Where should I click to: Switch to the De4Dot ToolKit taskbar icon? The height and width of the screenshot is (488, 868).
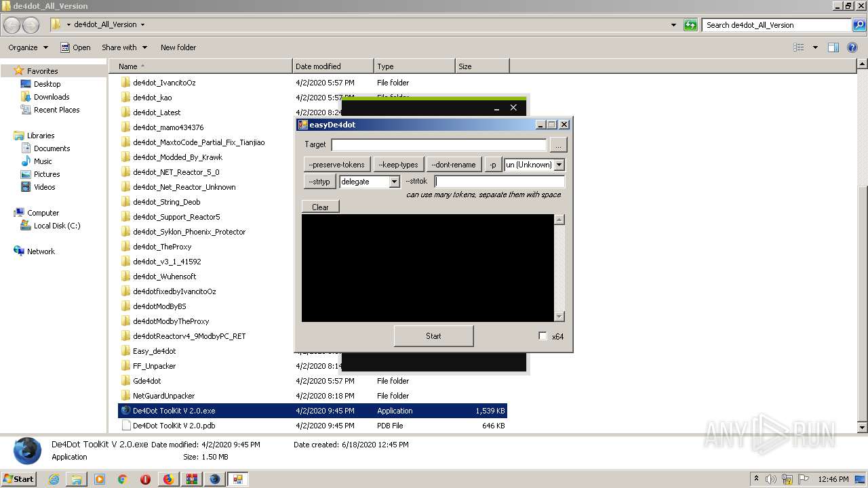click(x=214, y=479)
